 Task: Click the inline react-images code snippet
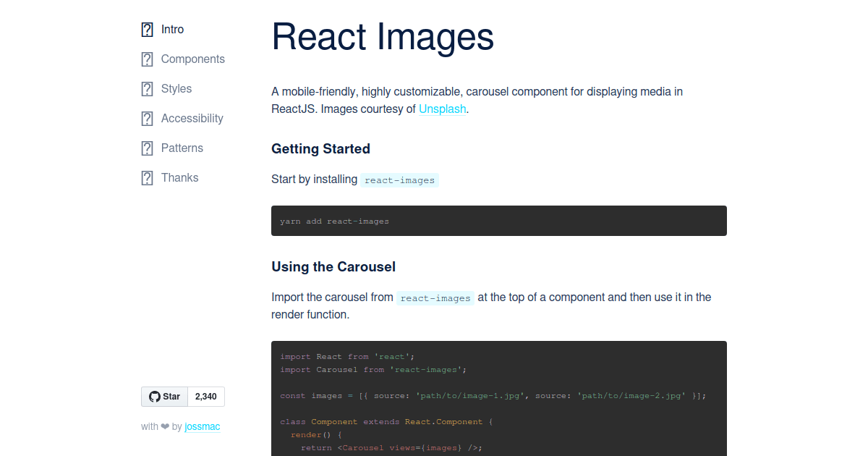tap(399, 180)
